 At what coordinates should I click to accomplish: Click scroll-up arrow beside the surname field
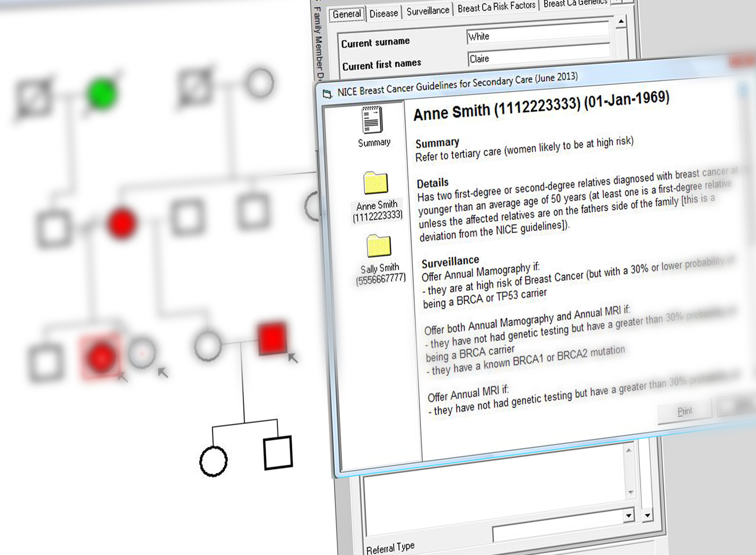pyautogui.click(x=621, y=22)
